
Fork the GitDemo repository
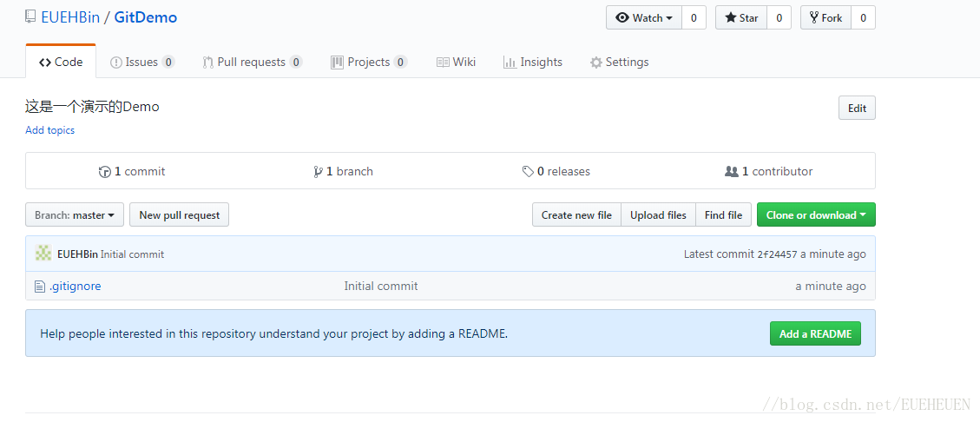(x=825, y=17)
